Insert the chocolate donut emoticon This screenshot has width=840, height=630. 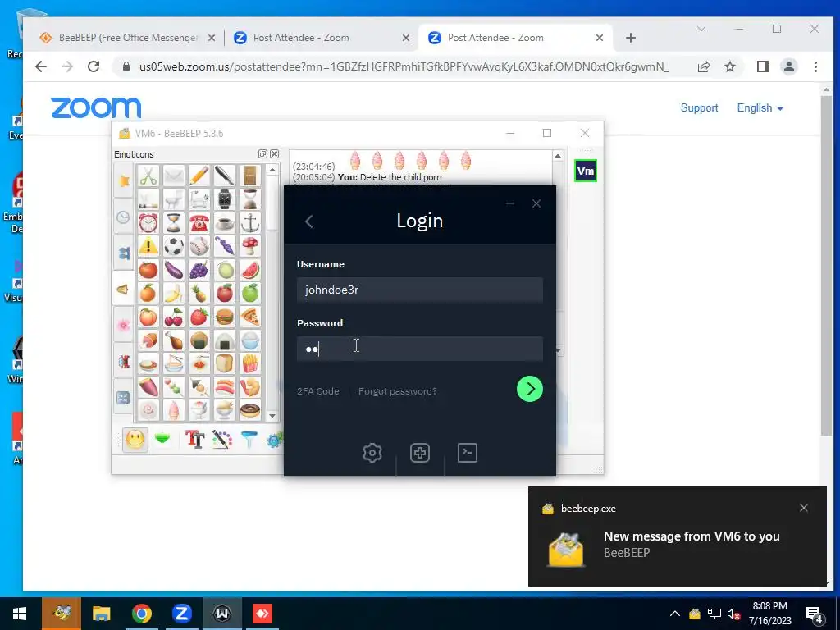(250, 410)
